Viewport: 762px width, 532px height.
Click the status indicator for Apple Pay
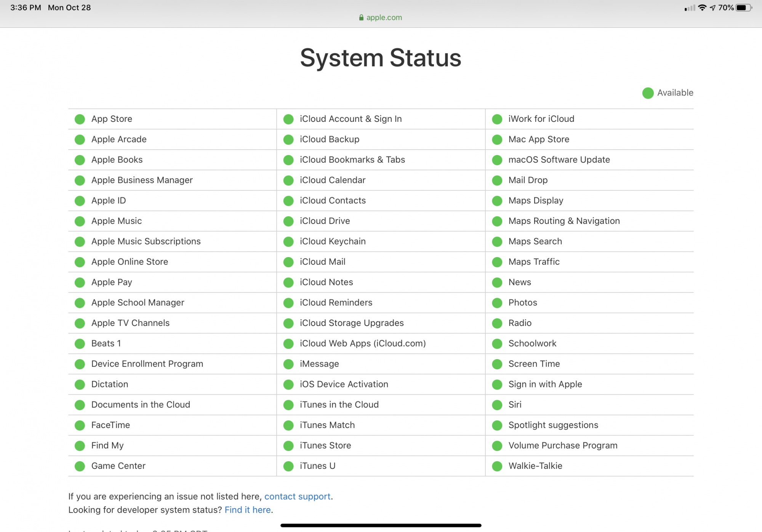[80, 283]
